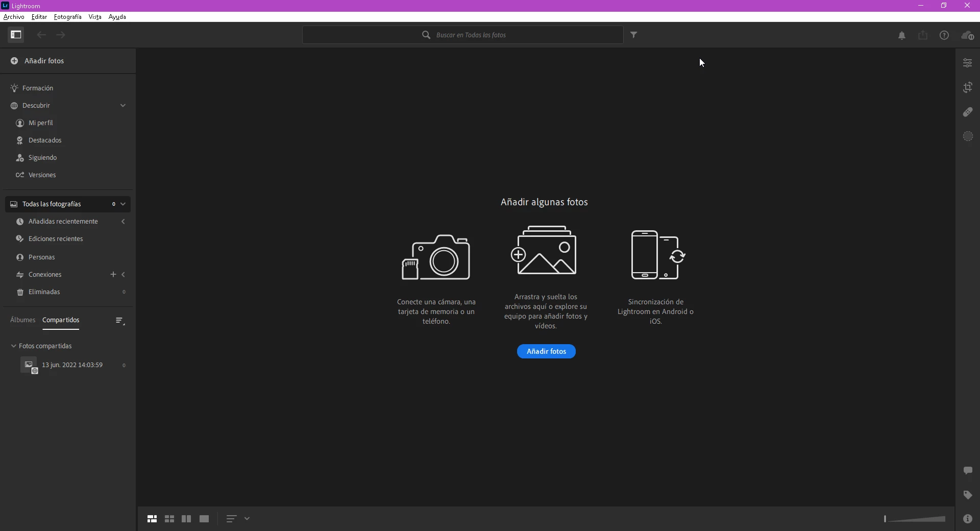980x531 pixels.
Task: Open the Edit sliders panel icon
Action: (x=968, y=63)
